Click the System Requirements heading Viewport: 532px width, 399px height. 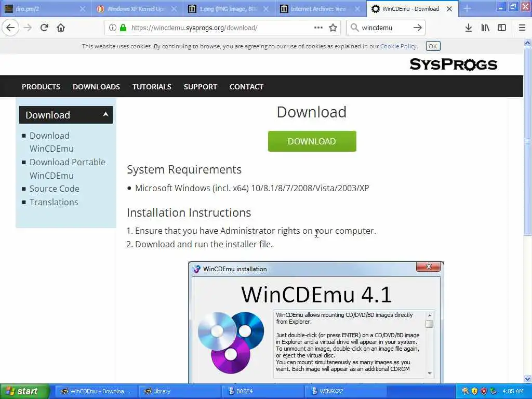click(x=184, y=169)
